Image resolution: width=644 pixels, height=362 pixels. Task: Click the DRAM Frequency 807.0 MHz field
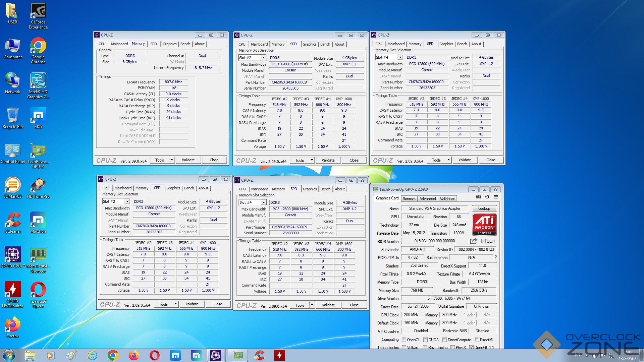click(173, 82)
